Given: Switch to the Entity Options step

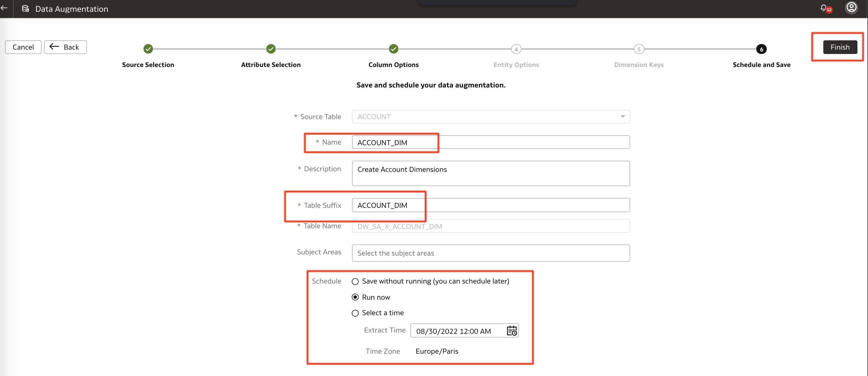Looking at the screenshot, I should 516,49.
